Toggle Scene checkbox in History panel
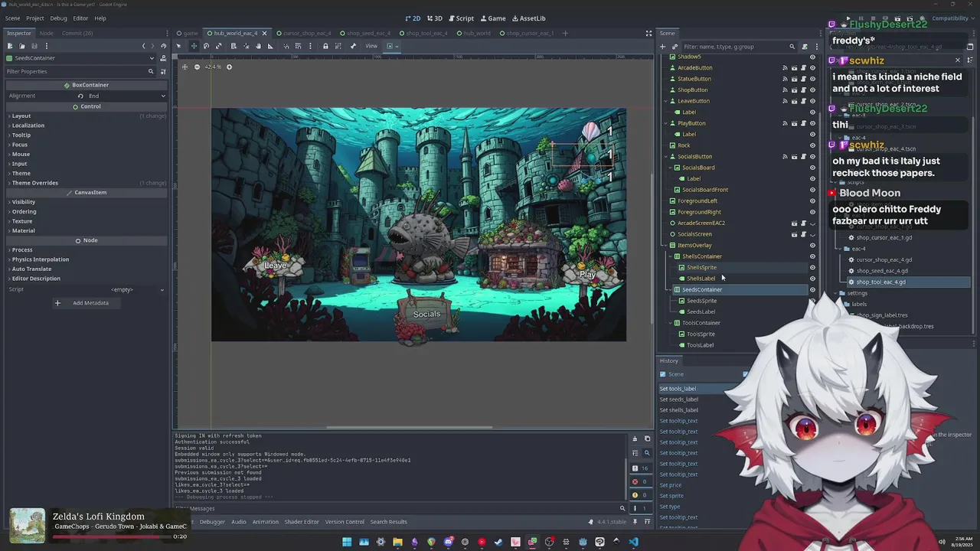The width and height of the screenshot is (980, 551). 663,374
